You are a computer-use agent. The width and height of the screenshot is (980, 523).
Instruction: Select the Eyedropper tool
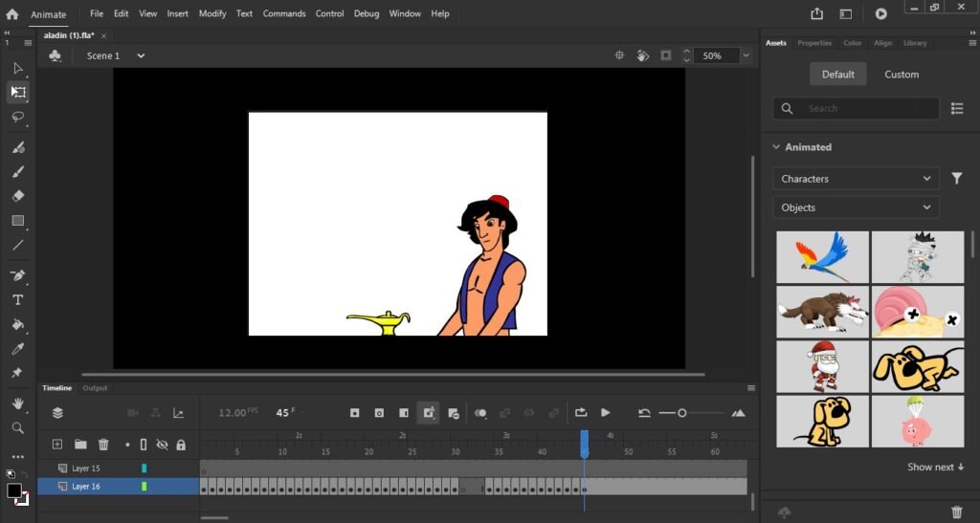(x=18, y=348)
